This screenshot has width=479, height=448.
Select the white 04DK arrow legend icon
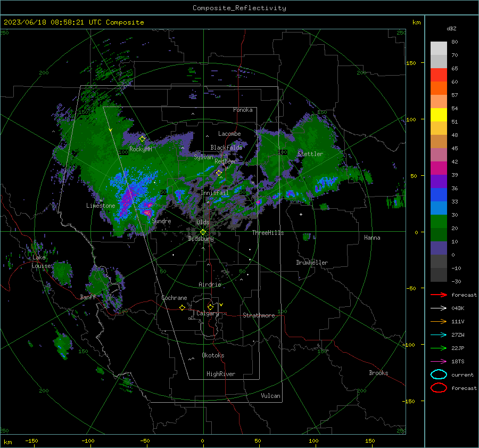[439, 308]
